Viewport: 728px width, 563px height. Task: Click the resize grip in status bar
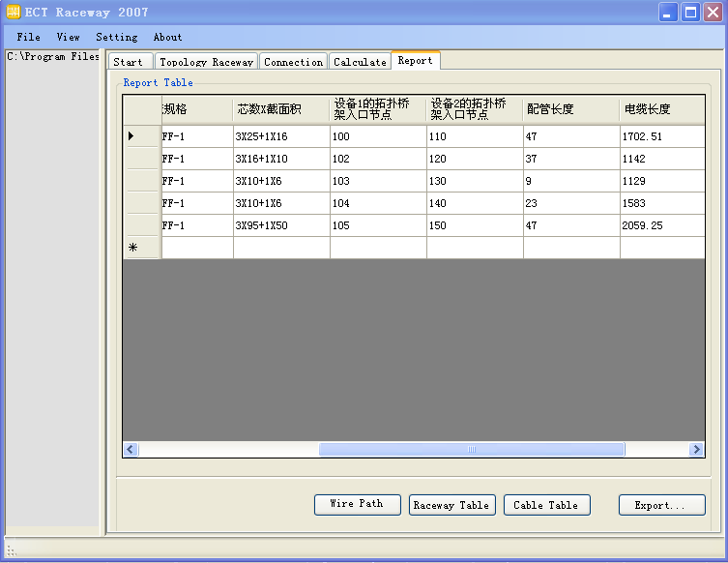[x=12, y=551]
